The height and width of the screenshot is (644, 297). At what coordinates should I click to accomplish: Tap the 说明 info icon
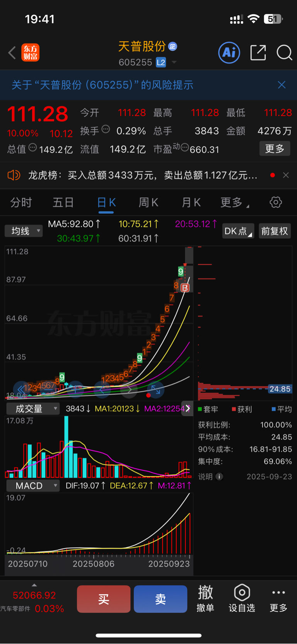[x=219, y=477]
